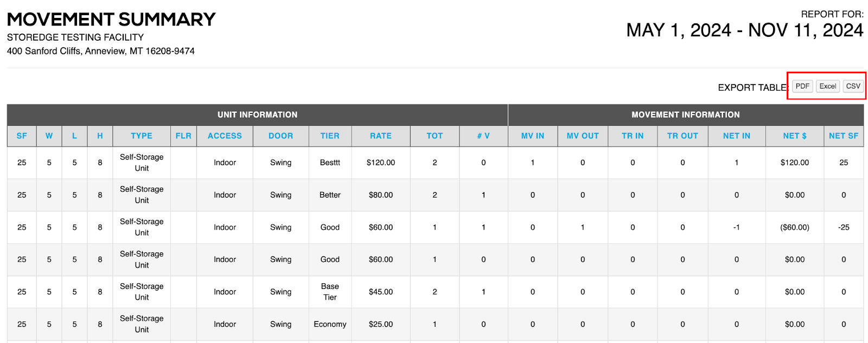
Task: Click the EXPORT TABLE label
Action: click(753, 87)
